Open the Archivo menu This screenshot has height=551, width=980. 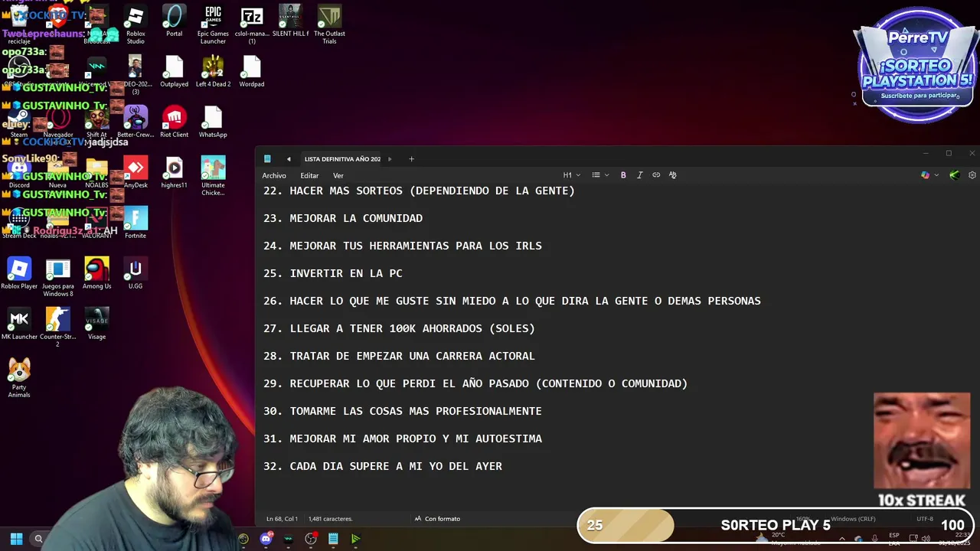[x=274, y=176]
